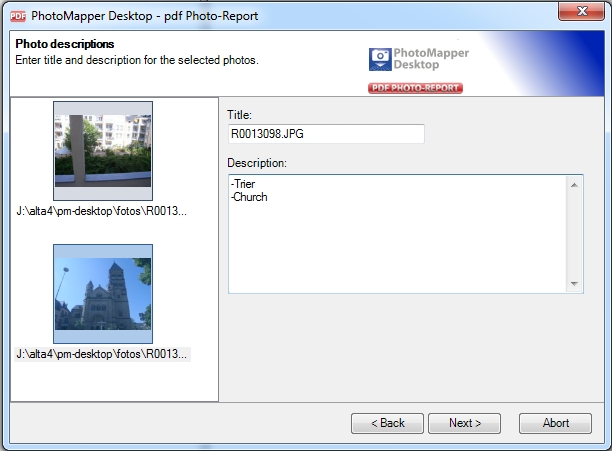Screen dimensions: 612x451
Task: Click the highlighted second photo file path
Action: coord(102,354)
